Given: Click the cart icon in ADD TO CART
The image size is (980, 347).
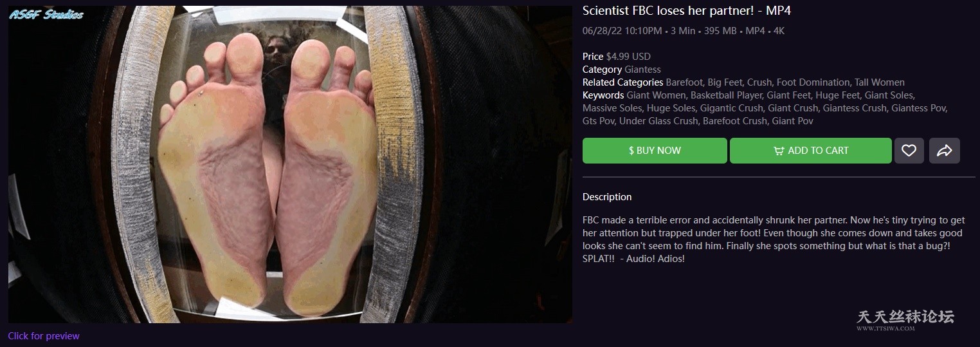Looking at the screenshot, I should (779, 151).
